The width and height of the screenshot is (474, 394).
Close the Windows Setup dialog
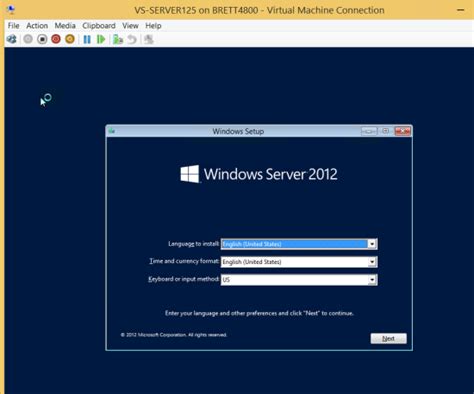[x=402, y=131]
